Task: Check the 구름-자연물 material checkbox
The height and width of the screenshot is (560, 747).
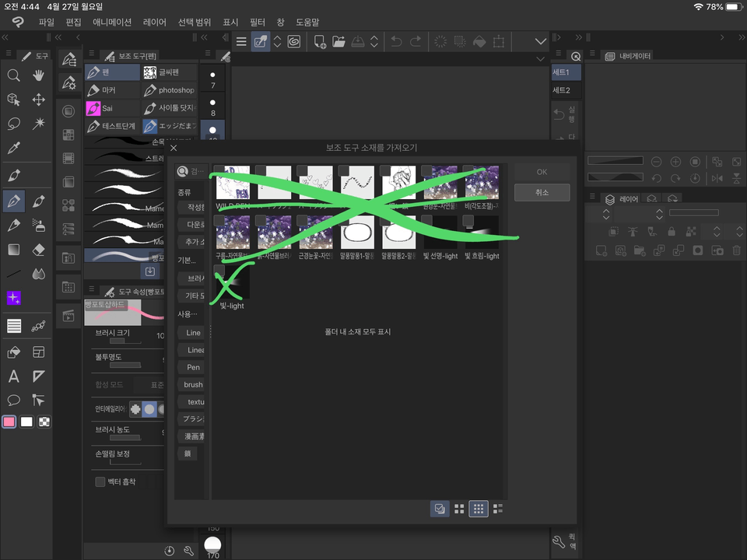Action: pos(219,220)
